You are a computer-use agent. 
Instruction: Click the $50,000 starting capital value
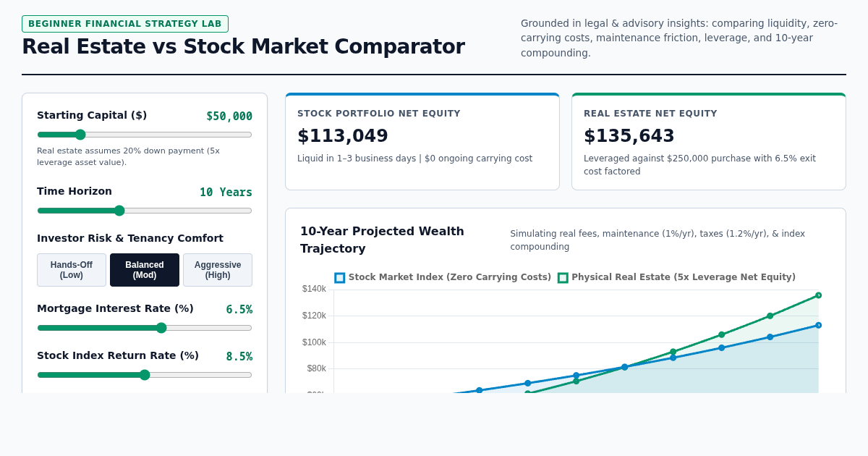pos(229,117)
